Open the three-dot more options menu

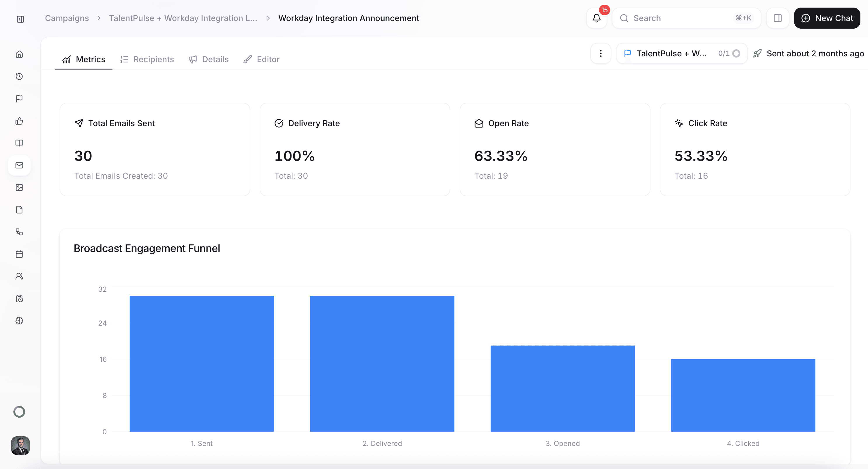[x=600, y=53]
